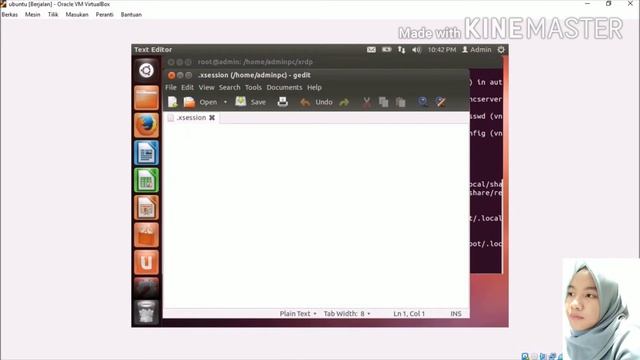
Task: Launch LibreOffice Calc from launcher
Action: [x=146, y=180]
